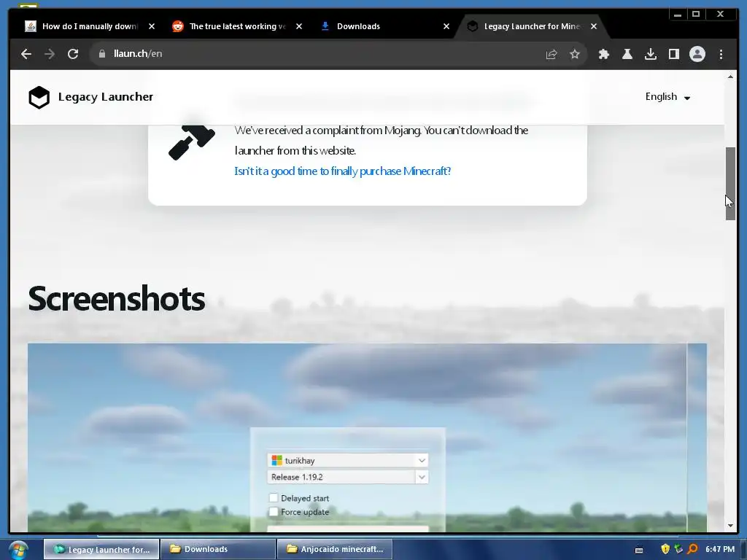747x560 pixels.
Task: Reload the llaun.ch page
Action: [73, 54]
